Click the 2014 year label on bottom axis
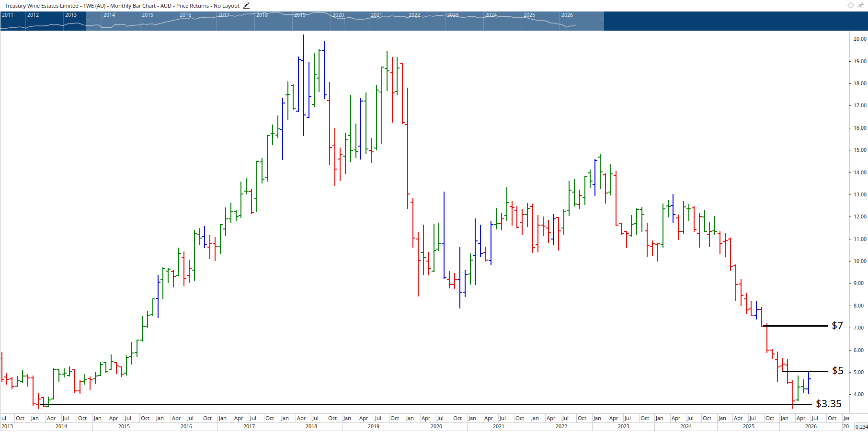This screenshot has width=868, height=433. click(61, 426)
